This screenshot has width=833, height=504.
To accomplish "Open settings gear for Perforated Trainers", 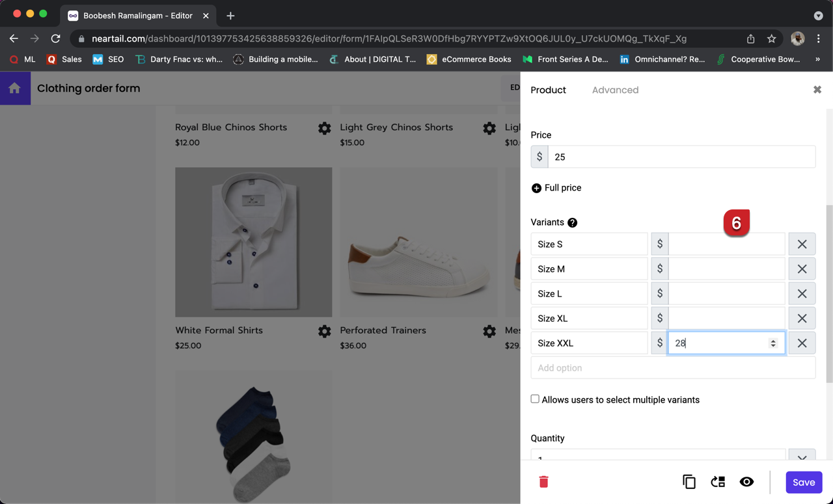I will click(489, 331).
